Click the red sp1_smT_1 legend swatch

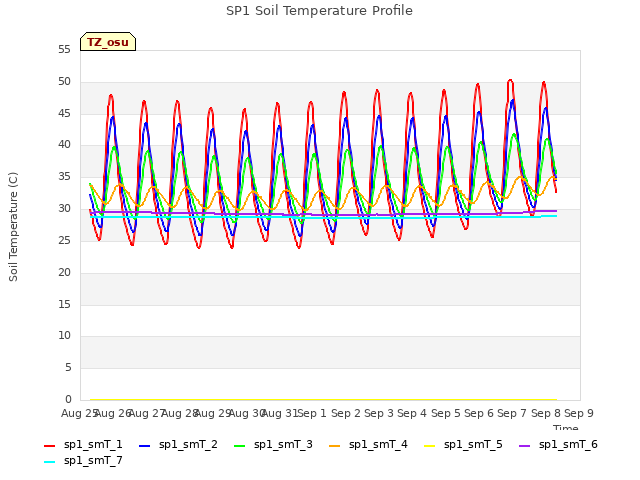[49, 446]
